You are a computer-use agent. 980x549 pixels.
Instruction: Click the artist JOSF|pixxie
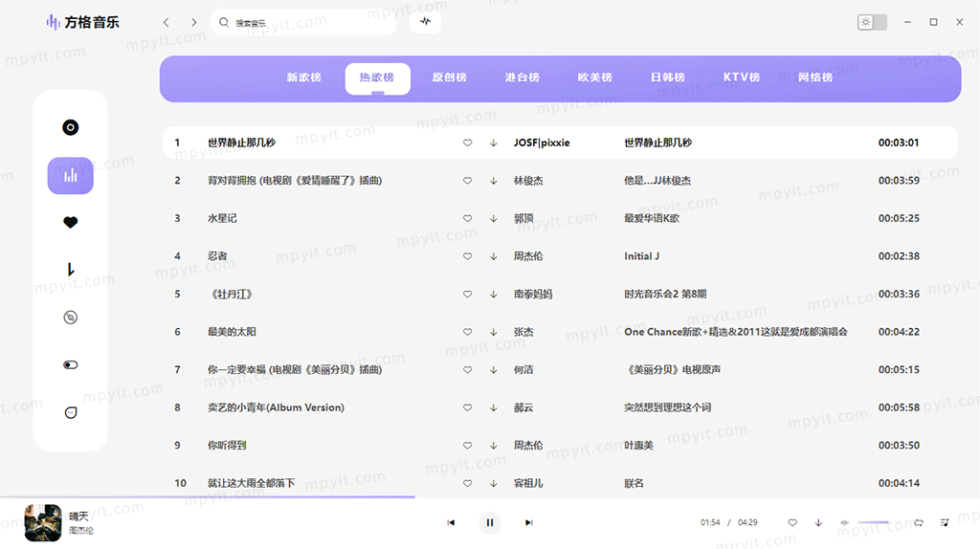pyautogui.click(x=542, y=143)
